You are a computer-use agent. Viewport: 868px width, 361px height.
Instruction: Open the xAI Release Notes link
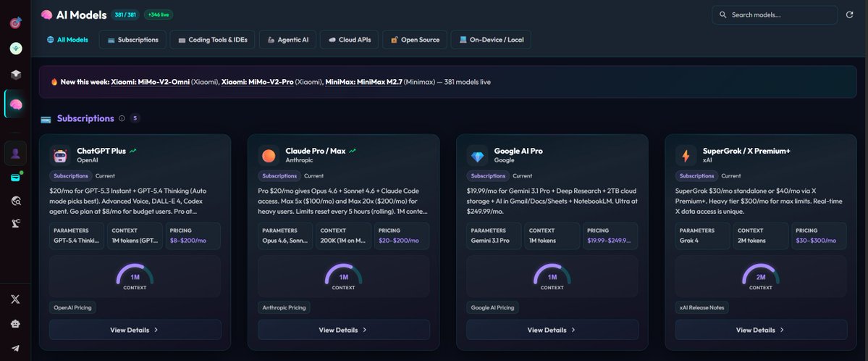click(702, 307)
